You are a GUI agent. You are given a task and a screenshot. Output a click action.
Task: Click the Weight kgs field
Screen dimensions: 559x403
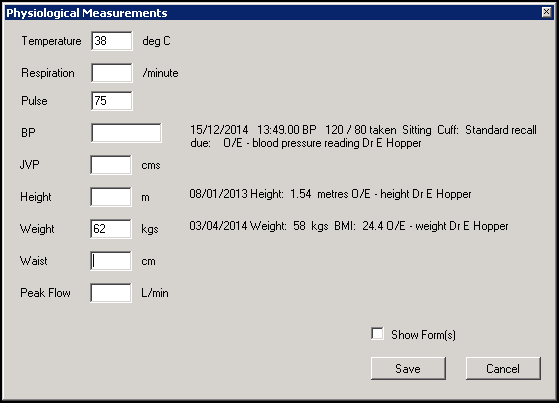111,229
